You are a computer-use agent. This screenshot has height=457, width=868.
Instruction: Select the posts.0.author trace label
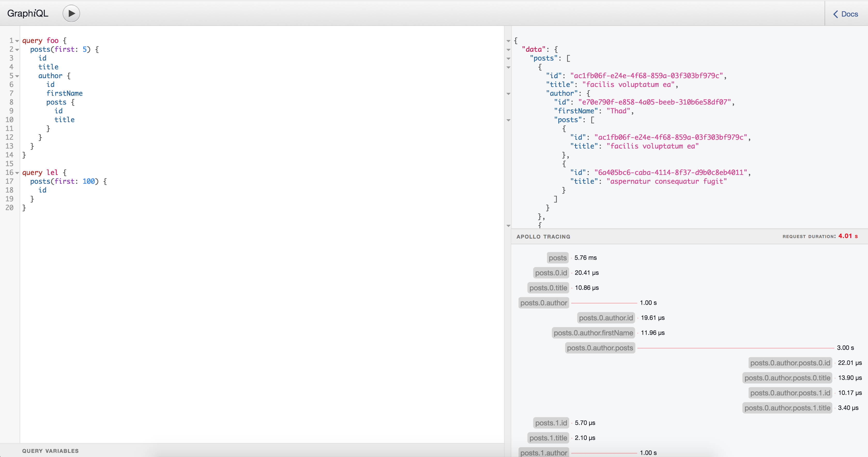pos(544,303)
